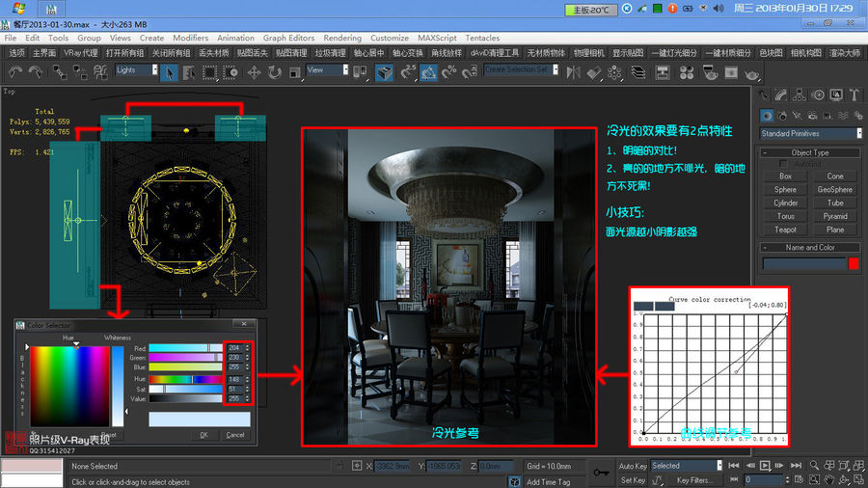Toggle Spinner Snap icon
This screenshot has height=488, width=868.
coord(470,72)
